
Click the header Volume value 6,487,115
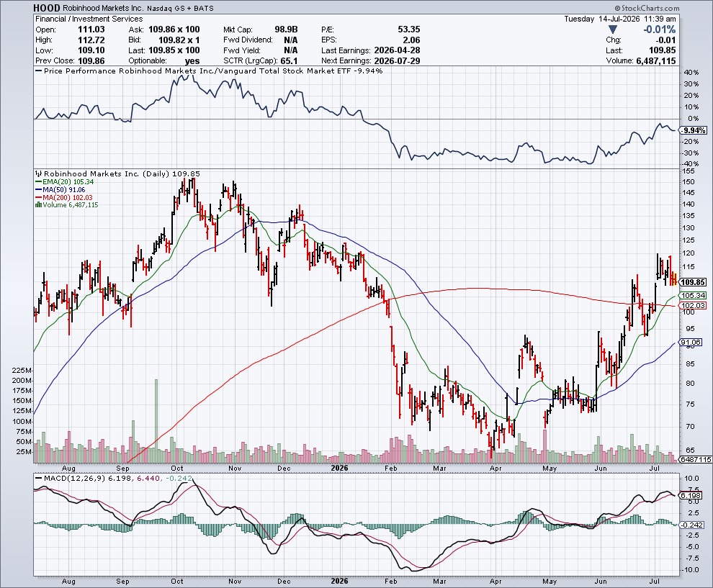(655, 61)
